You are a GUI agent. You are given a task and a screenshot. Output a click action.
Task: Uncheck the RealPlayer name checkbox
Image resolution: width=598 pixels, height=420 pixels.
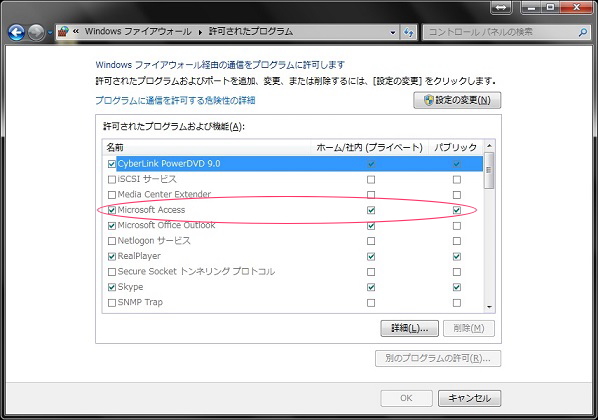point(112,256)
